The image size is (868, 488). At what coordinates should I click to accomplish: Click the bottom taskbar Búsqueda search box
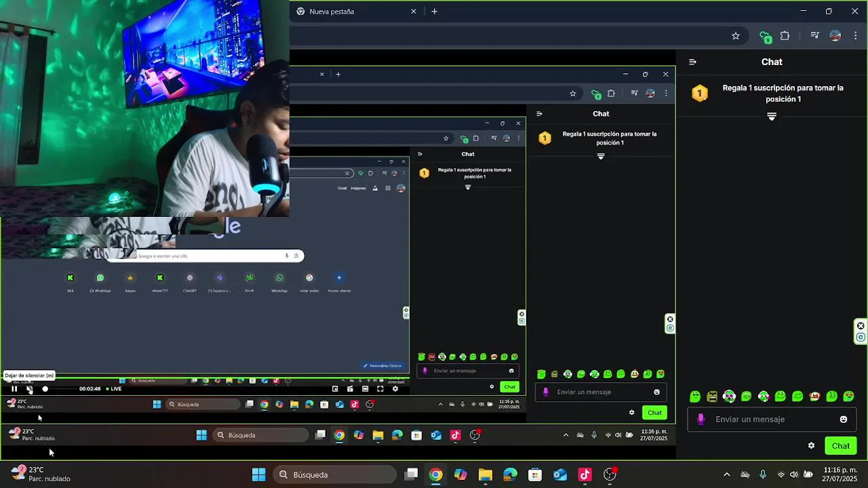click(x=335, y=474)
